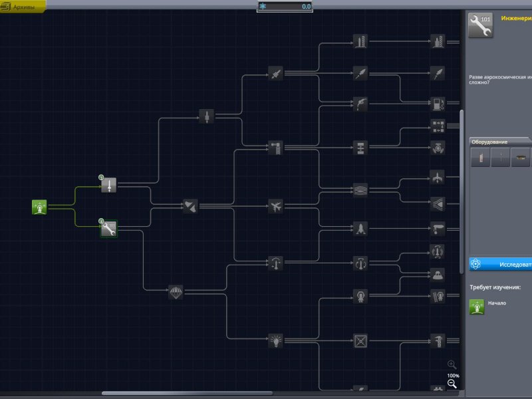Click the light bulb tech node
The width and height of the screenshot is (532, 399).
[276, 340]
